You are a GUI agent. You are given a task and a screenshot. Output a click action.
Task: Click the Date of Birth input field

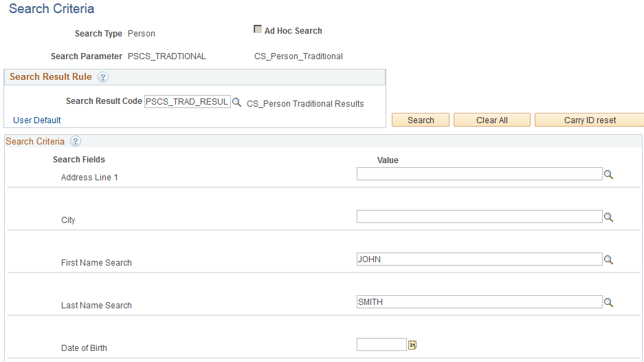tap(381, 345)
